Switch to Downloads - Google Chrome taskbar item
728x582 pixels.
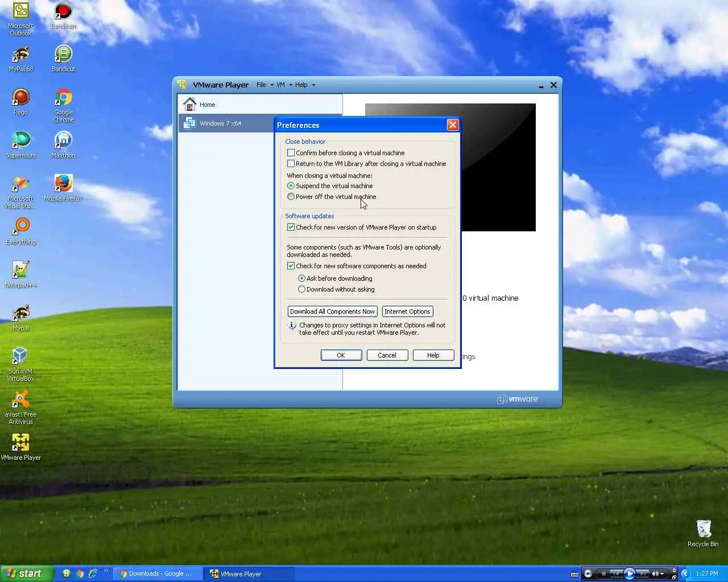[156, 573]
